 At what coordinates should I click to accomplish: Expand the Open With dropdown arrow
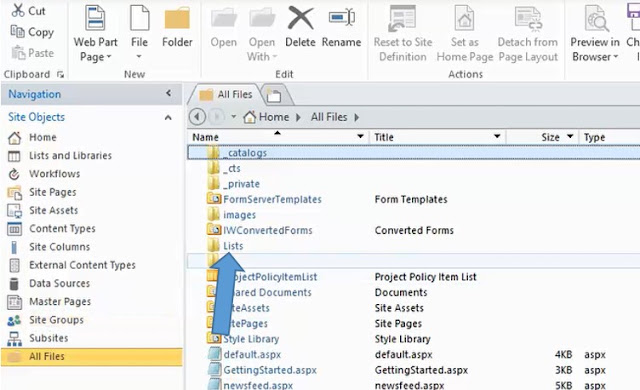[x=275, y=56]
